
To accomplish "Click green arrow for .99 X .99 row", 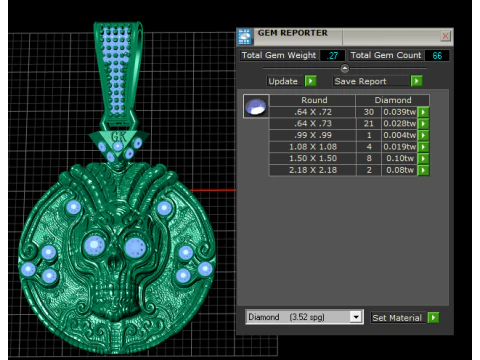I will pos(423,135).
